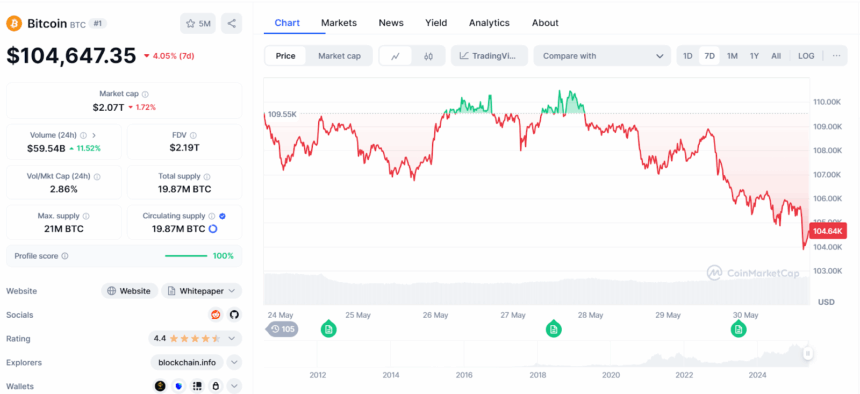Select the candlestick chart icon
The image size is (860, 394).
[x=428, y=56]
